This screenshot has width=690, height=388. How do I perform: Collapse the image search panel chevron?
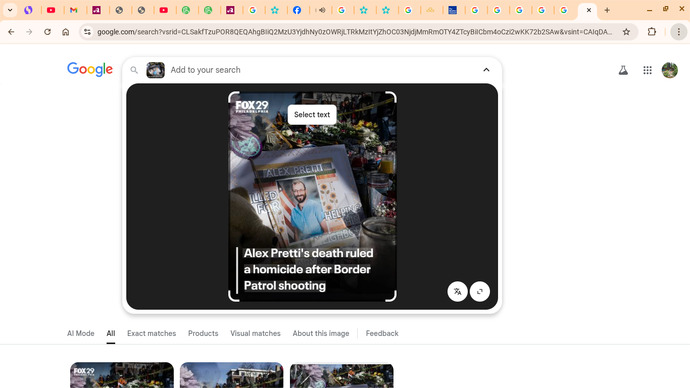[486, 70]
